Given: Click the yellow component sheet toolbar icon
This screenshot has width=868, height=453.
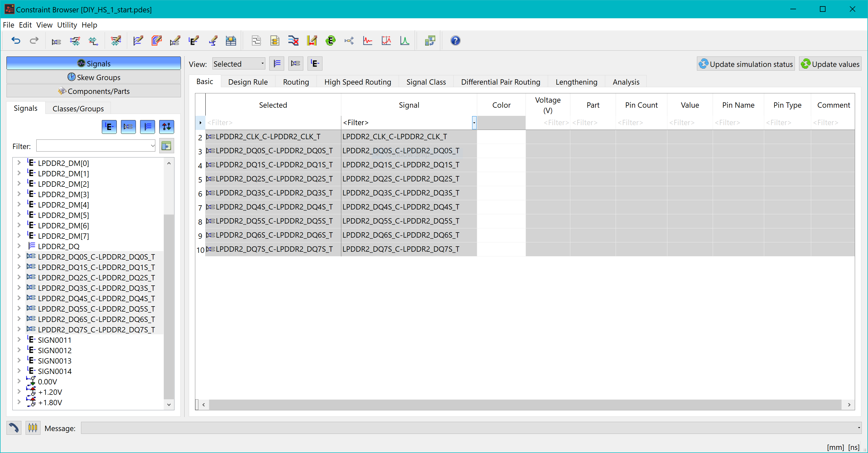Looking at the screenshot, I should (275, 41).
